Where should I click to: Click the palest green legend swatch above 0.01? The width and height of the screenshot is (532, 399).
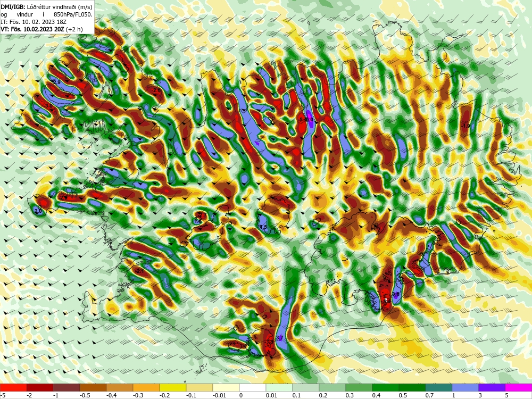tap(279, 387)
